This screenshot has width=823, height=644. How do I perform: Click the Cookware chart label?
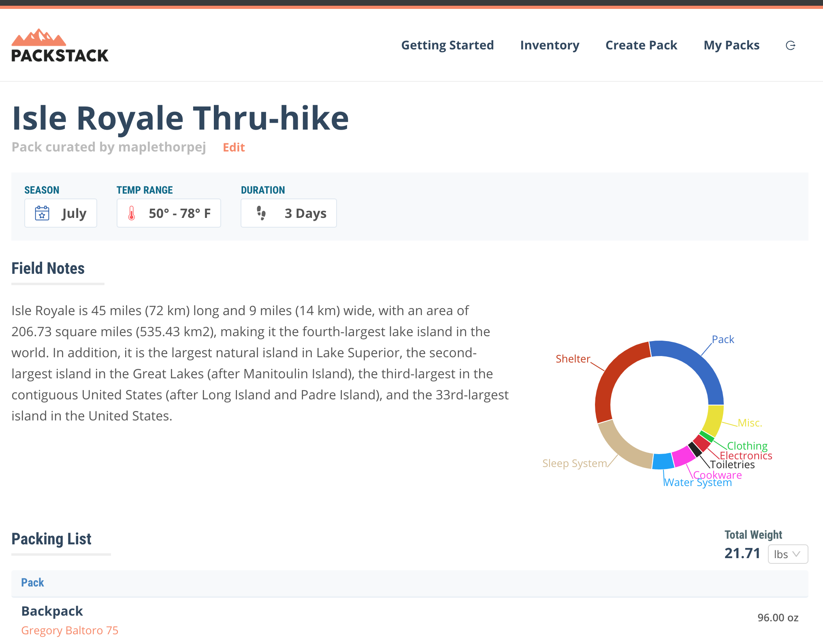click(717, 475)
